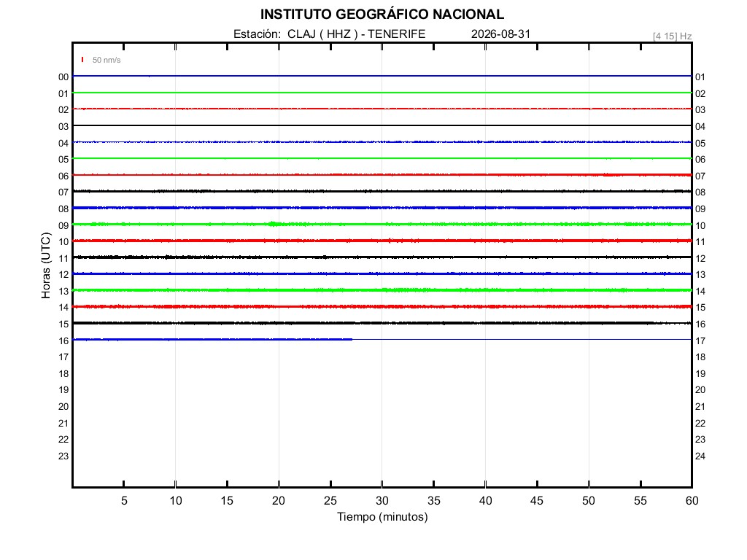Select the 06 hour red seismic trace
Viewport: 747px width, 560px height.
pos(382,175)
